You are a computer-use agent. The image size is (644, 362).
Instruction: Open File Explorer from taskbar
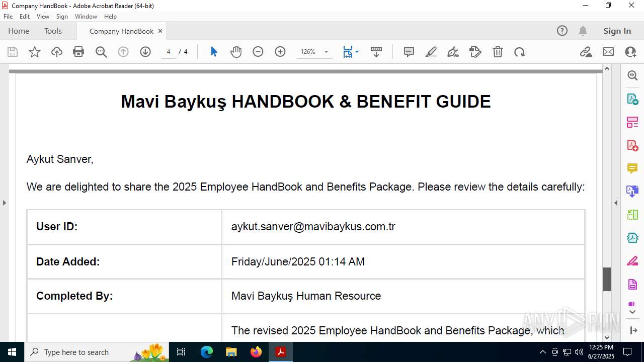231,352
